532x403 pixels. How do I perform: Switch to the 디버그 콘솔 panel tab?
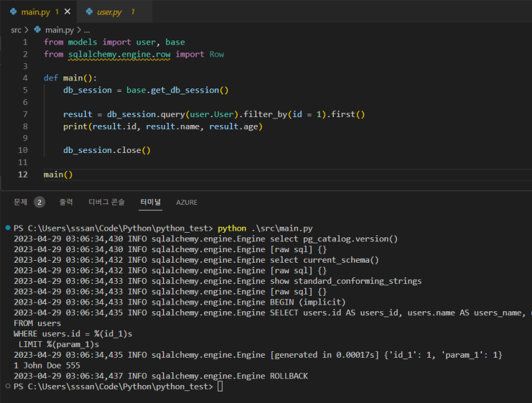pos(106,202)
